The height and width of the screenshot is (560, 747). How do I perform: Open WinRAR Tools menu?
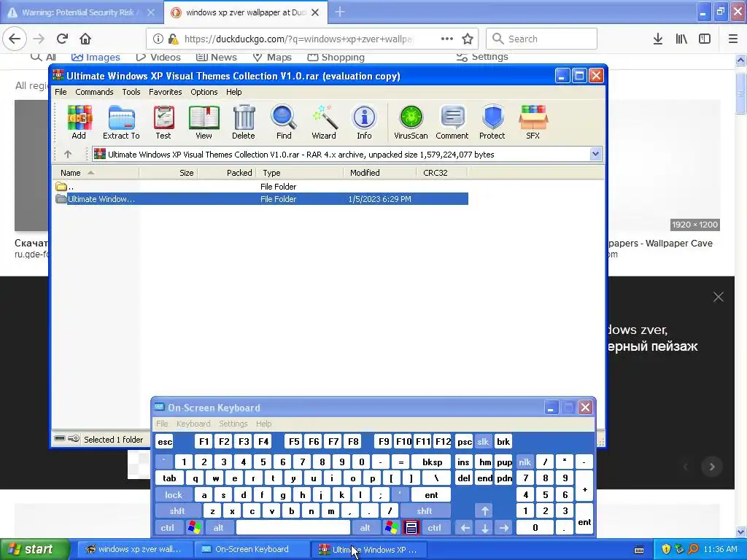(x=131, y=92)
